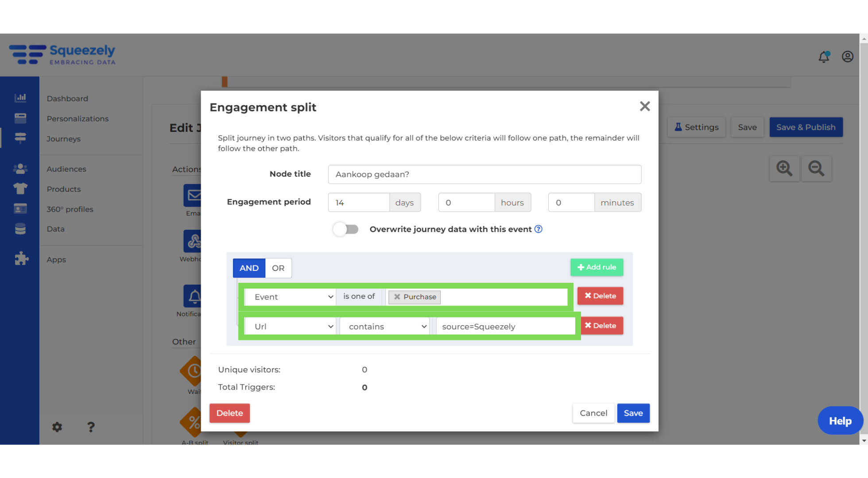
Task: Delete the engagement split node
Action: coord(229,413)
